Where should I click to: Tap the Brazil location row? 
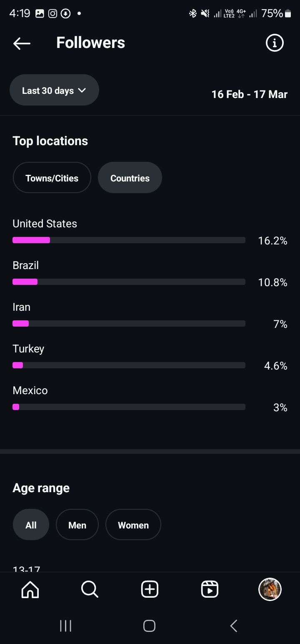pyautogui.click(x=150, y=274)
